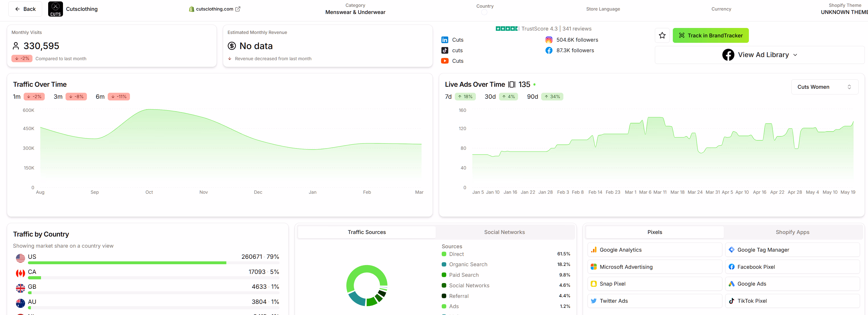Open the Cuts LinkedIn profile
The image size is (868, 315).
tap(453, 40)
